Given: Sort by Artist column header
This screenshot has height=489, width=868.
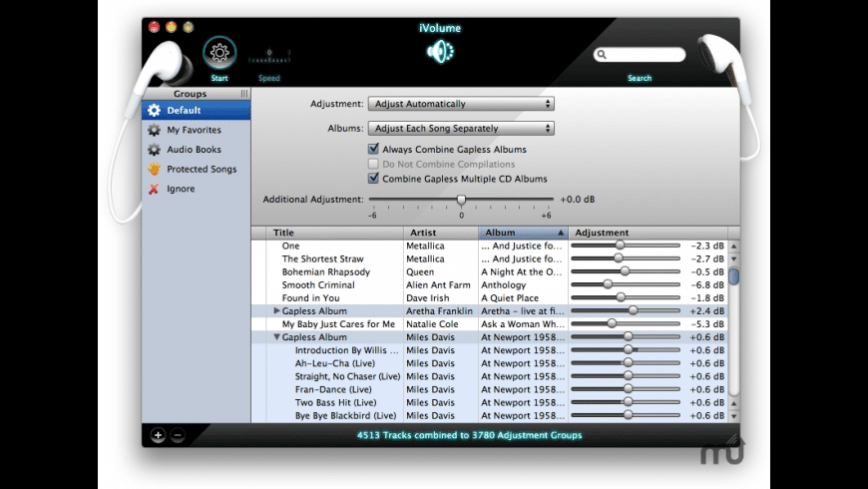Looking at the screenshot, I should coord(441,233).
